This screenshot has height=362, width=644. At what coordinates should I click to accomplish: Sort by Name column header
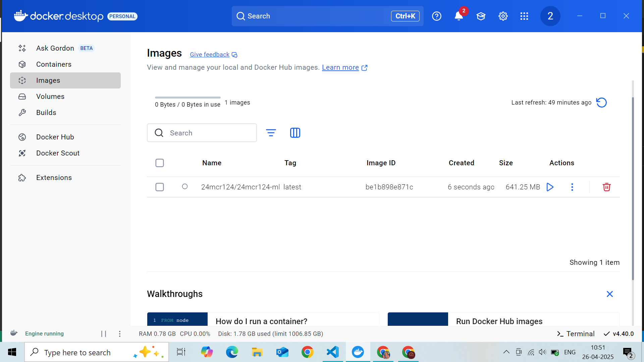click(212, 163)
